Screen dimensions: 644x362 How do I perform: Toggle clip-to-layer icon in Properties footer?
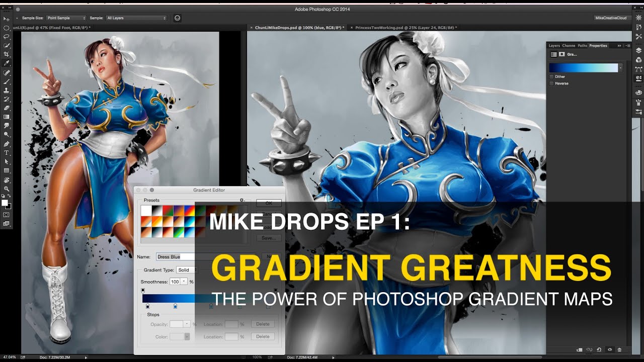coord(579,349)
